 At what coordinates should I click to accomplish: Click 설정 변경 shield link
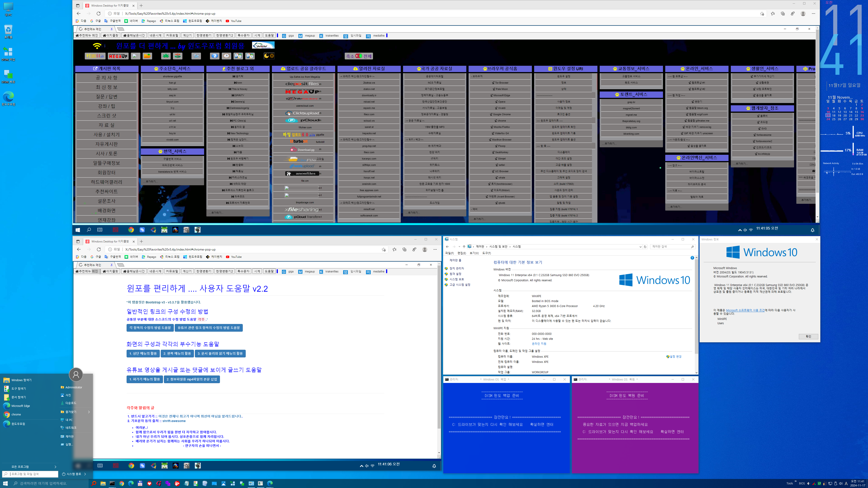tap(674, 357)
